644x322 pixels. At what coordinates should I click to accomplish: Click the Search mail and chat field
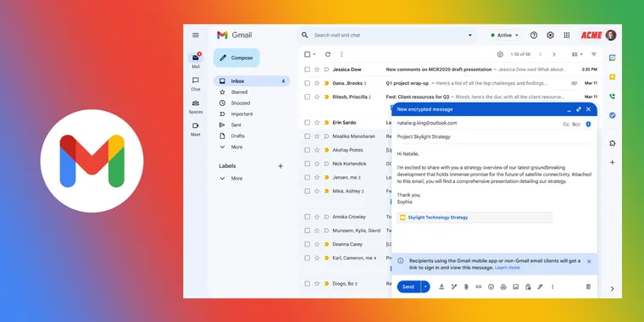[x=386, y=36]
